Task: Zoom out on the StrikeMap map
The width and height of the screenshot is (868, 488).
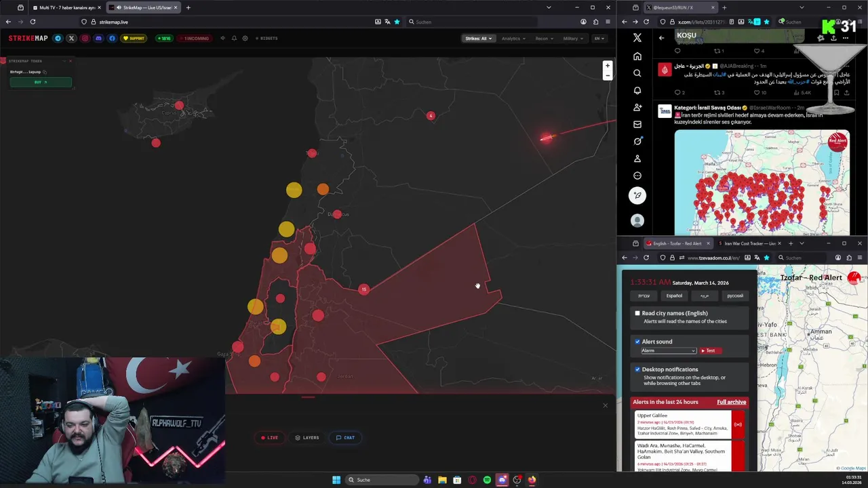Action: pyautogui.click(x=608, y=75)
